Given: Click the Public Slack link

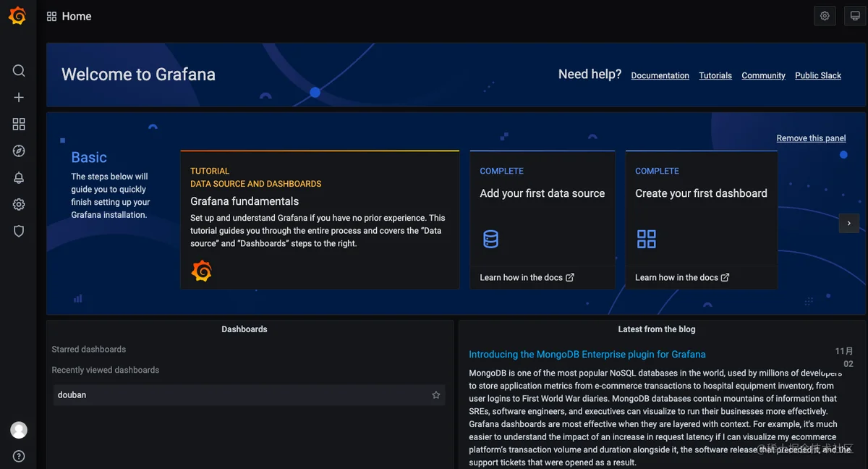Looking at the screenshot, I should (x=818, y=75).
